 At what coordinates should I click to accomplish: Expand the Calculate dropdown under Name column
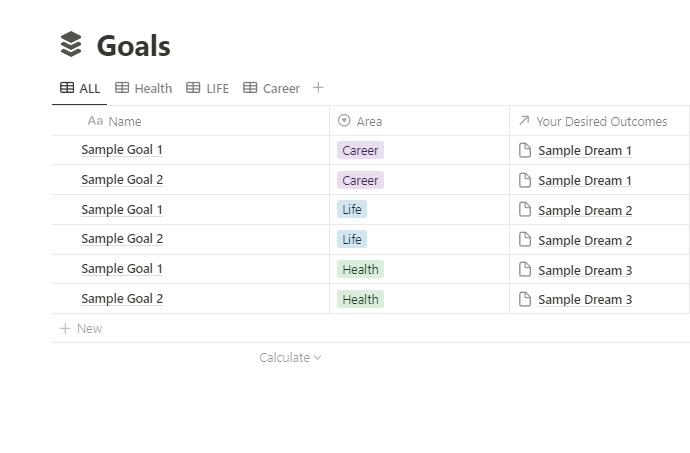[x=290, y=358]
